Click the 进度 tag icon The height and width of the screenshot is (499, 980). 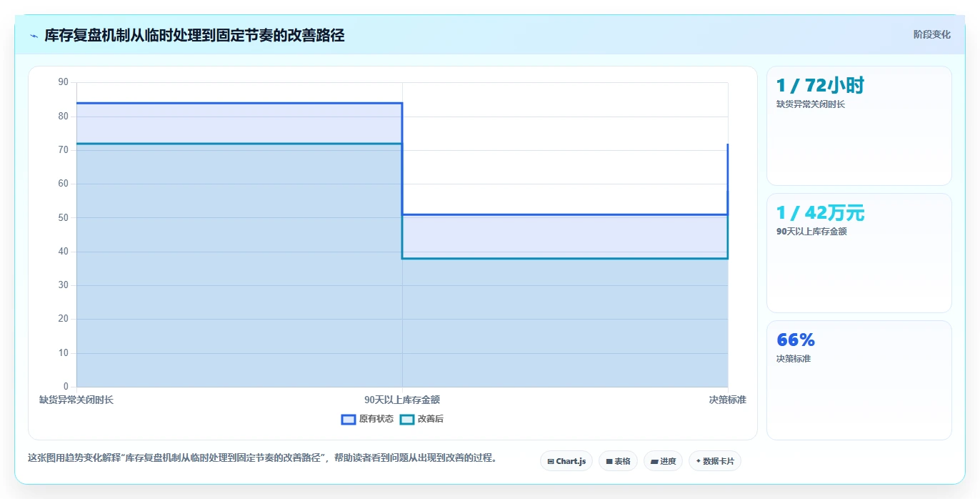pos(654,462)
